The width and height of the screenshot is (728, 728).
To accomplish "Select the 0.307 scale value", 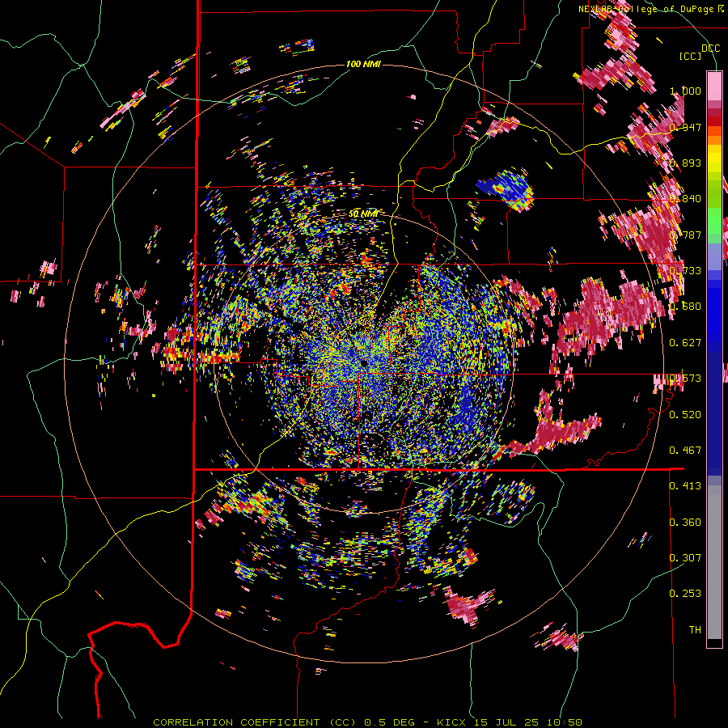I will 685,557.
